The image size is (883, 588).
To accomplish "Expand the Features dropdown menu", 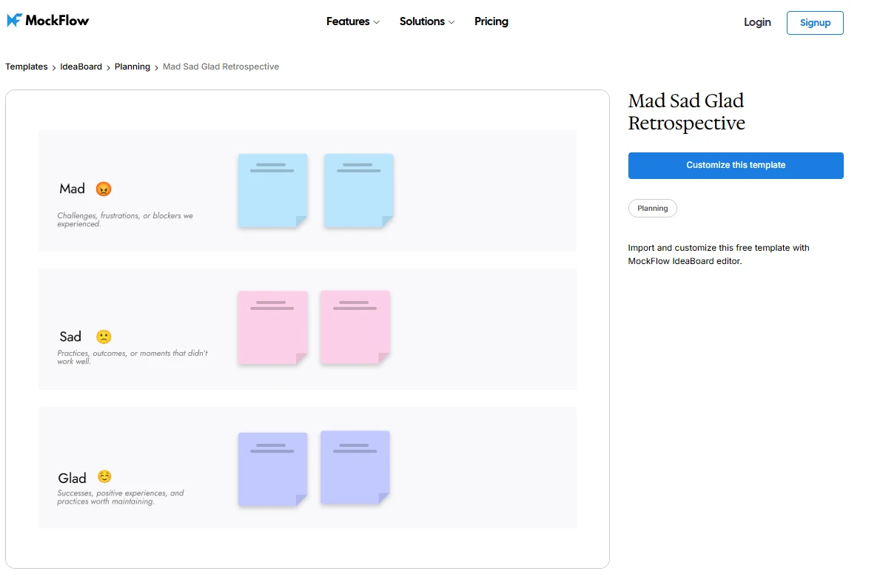I will click(x=353, y=21).
